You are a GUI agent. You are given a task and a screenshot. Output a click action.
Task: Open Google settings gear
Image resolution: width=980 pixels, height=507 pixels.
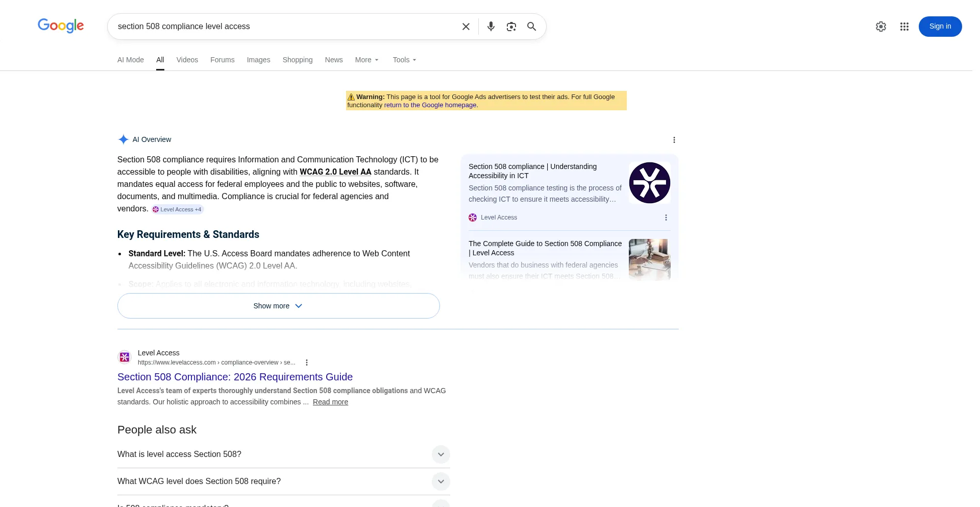(881, 27)
